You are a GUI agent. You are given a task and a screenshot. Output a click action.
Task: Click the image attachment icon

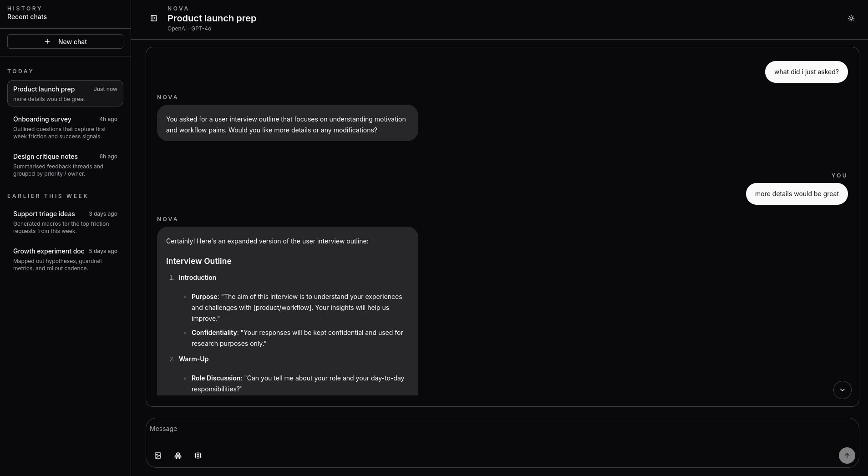[x=158, y=456]
